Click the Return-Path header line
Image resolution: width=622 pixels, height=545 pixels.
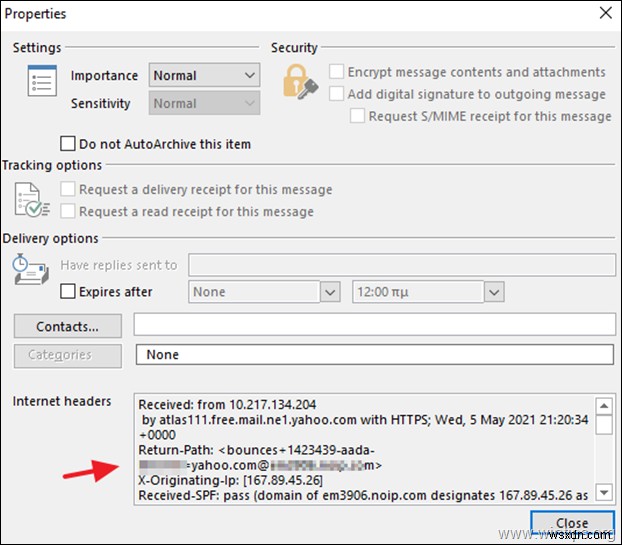pyautogui.click(x=256, y=450)
